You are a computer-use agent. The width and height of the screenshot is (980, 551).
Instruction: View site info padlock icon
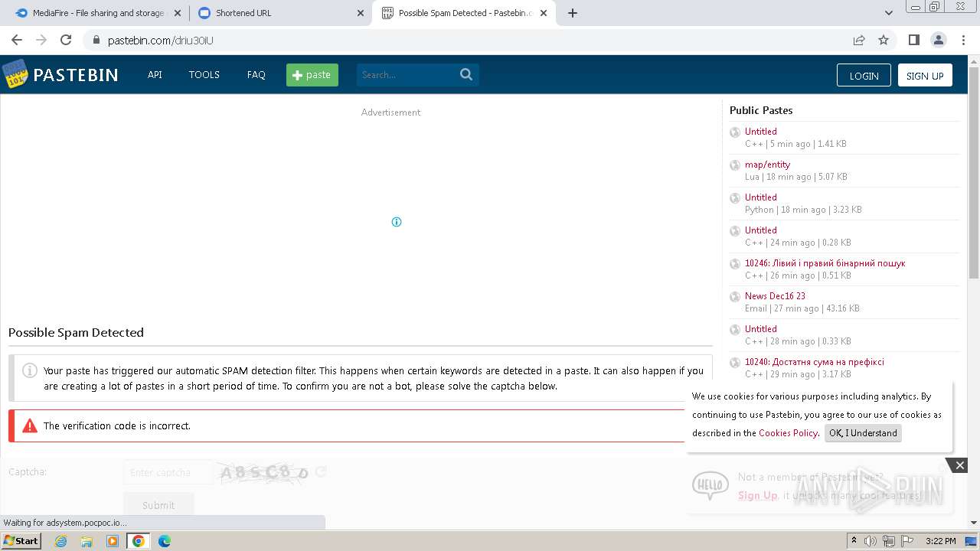[x=96, y=40]
